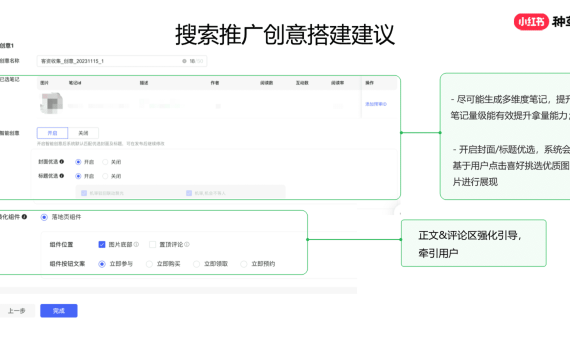The width and height of the screenshot is (570, 360).
Task: Click the 图片 column header
Action: pyautogui.click(x=44, y=83)
